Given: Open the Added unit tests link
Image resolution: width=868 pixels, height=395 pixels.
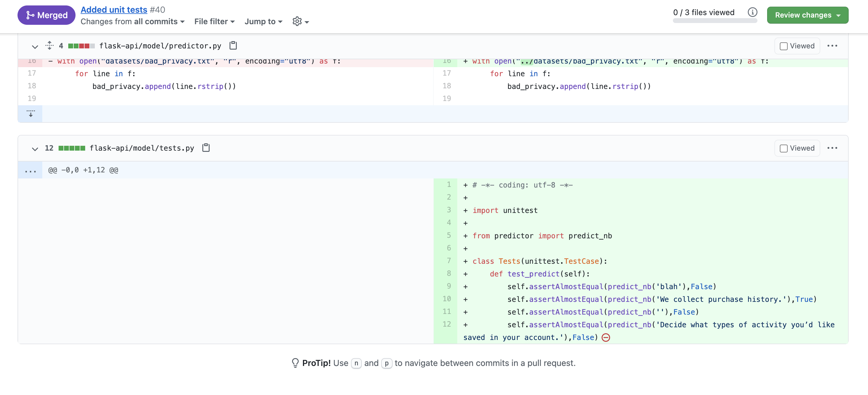Looking at the screenshot, I should click(114, 10).
